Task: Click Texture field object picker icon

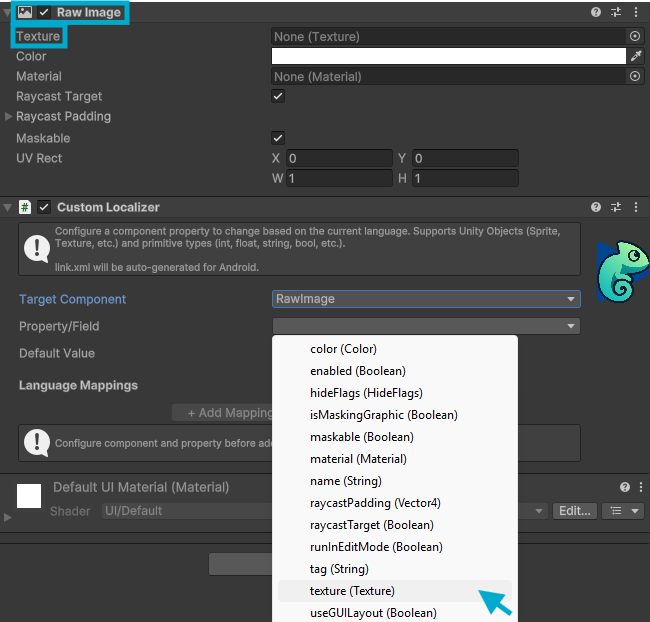Action: (x=635, y=36)
